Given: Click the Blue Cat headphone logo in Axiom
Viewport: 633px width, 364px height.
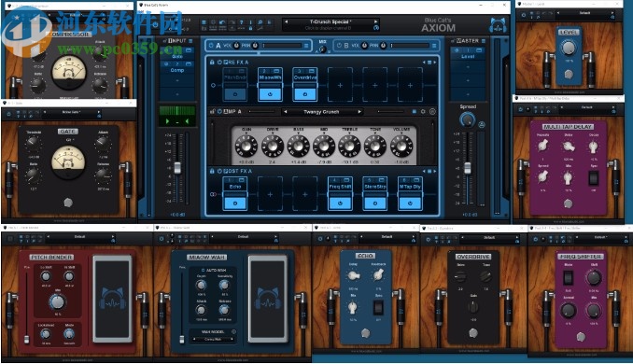Looking at the screenshot, I should pos(498,25).
